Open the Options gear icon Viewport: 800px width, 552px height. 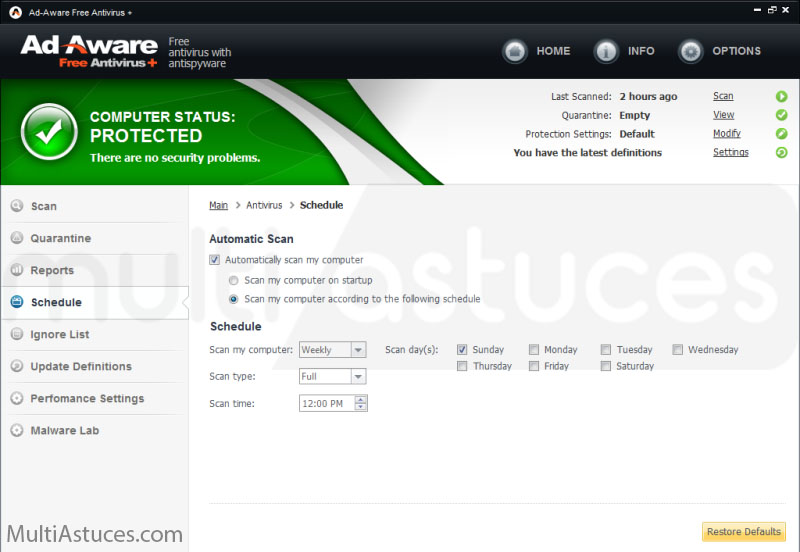(690, 51)
